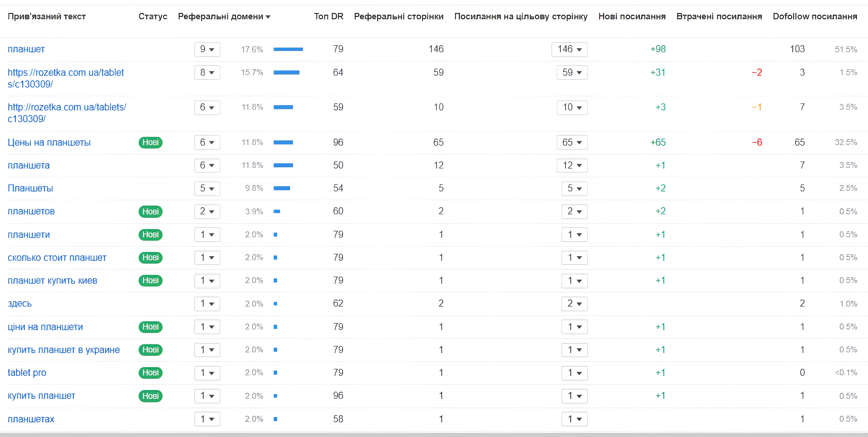This screenshot has width=868, height=437.
Task: Click купить планшет в украине anchor
Action: [x=64, y=350]
